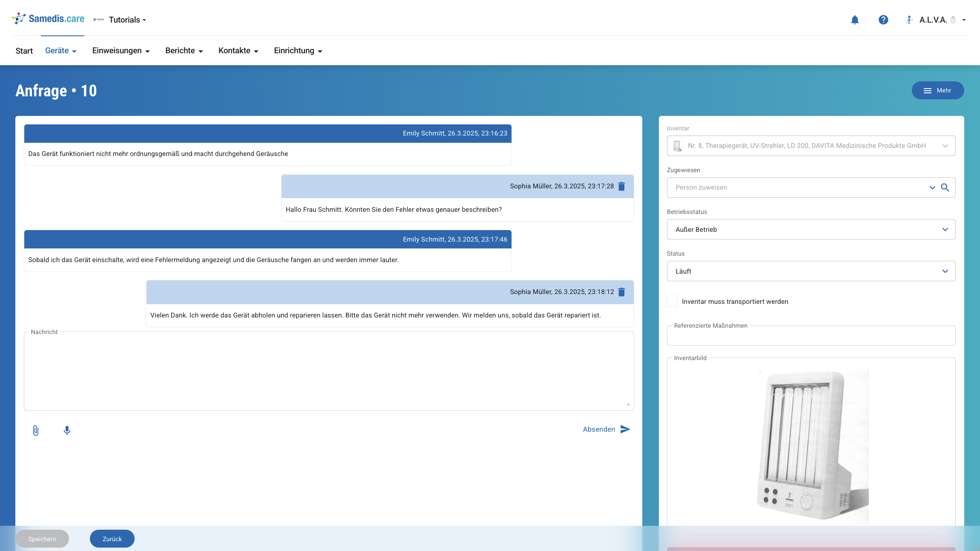980x551 pixels.
Task: Expand the Inventar dropdown
Action: click(x=945, y=146)
